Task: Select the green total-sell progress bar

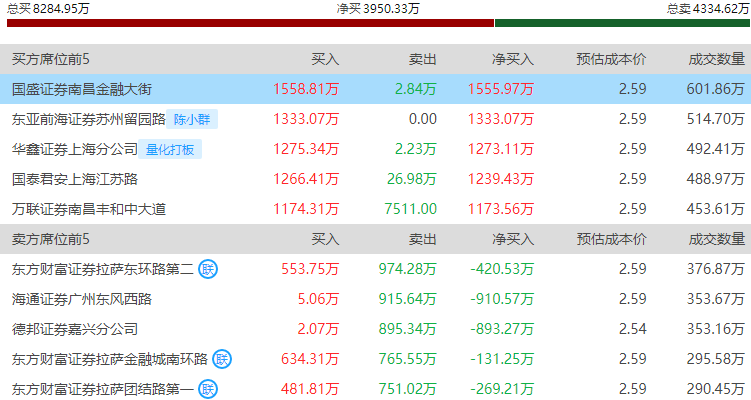Action: click(622, 23)
